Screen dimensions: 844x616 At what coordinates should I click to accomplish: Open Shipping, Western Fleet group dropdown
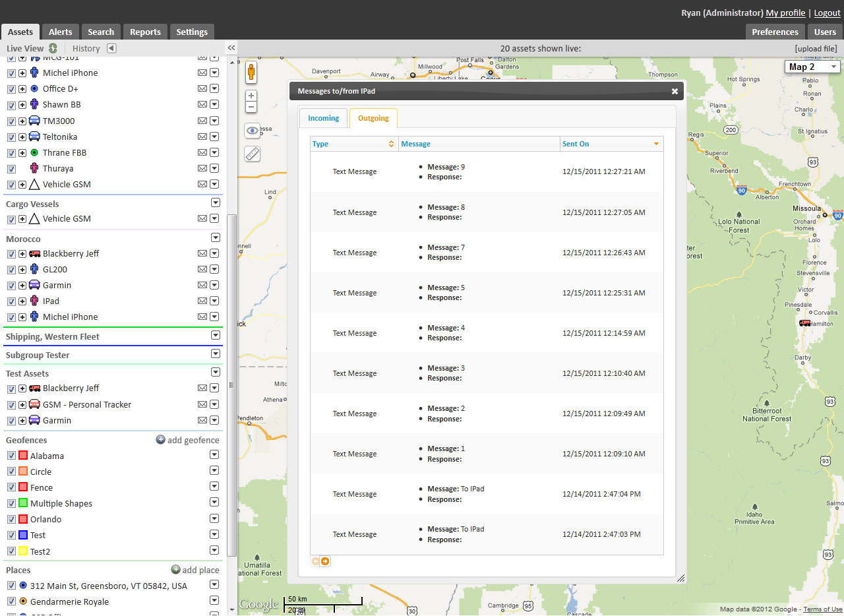click(215, 336)
